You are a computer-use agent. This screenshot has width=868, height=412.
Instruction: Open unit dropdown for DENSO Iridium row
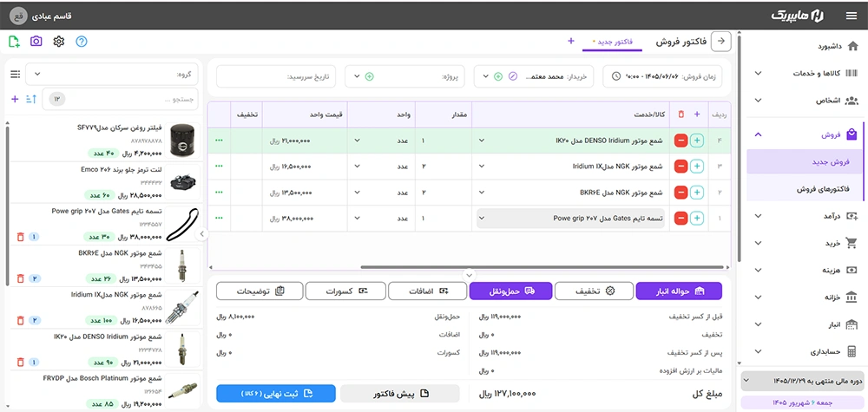[x=356, y=141]
